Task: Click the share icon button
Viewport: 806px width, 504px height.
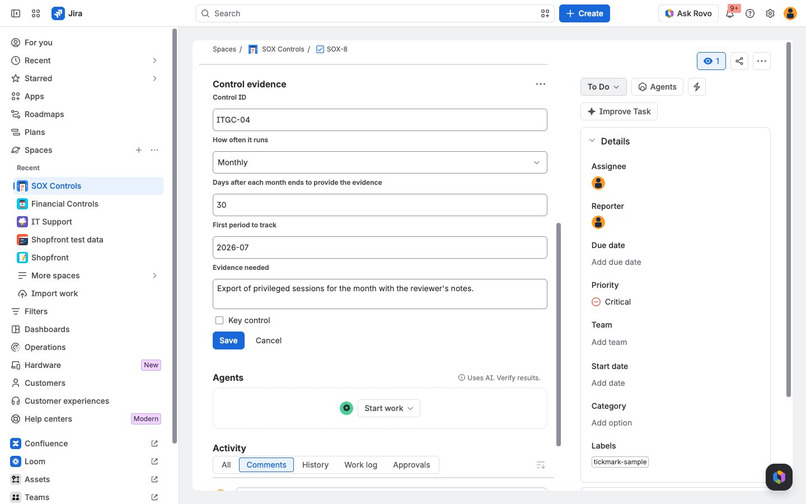Action: (739, 61)
